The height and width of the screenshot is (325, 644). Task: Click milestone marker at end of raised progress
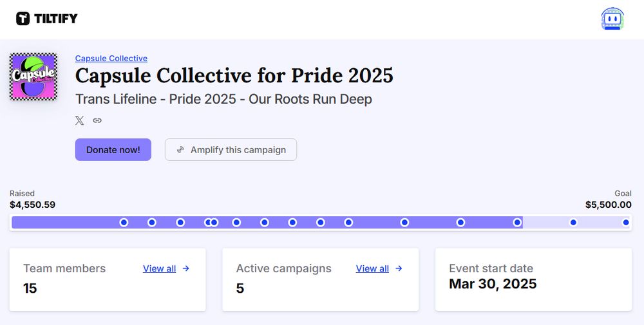click(x=517, y=223)
